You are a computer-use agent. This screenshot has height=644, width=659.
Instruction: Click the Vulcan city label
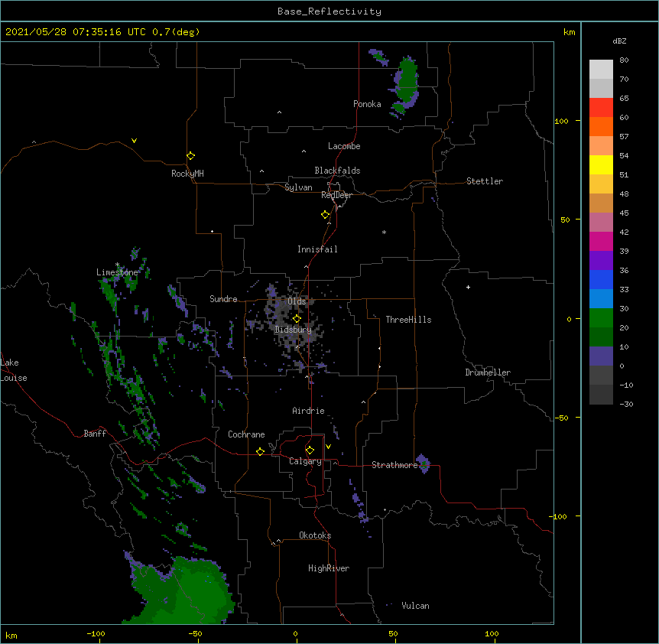coord(415,606)
